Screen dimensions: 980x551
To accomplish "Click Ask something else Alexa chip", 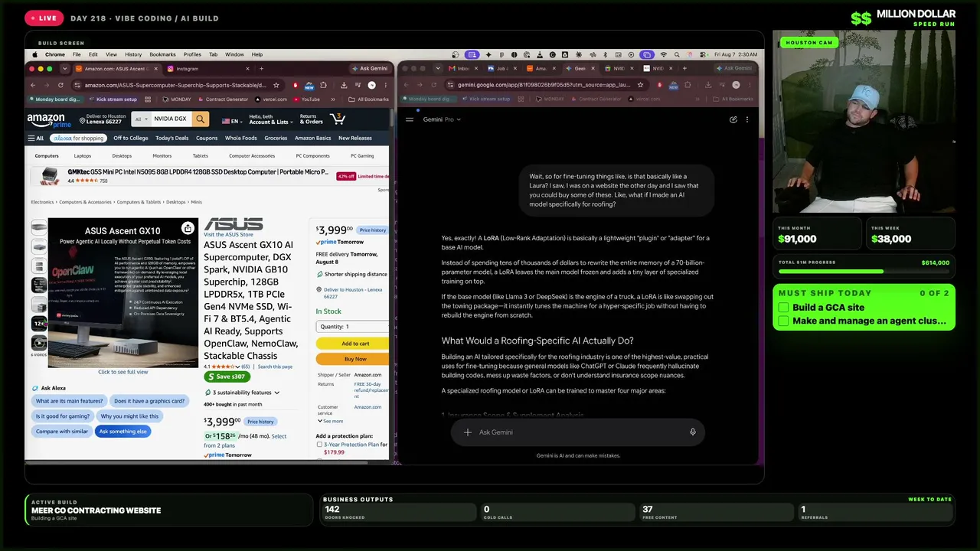I will point(122,432).
